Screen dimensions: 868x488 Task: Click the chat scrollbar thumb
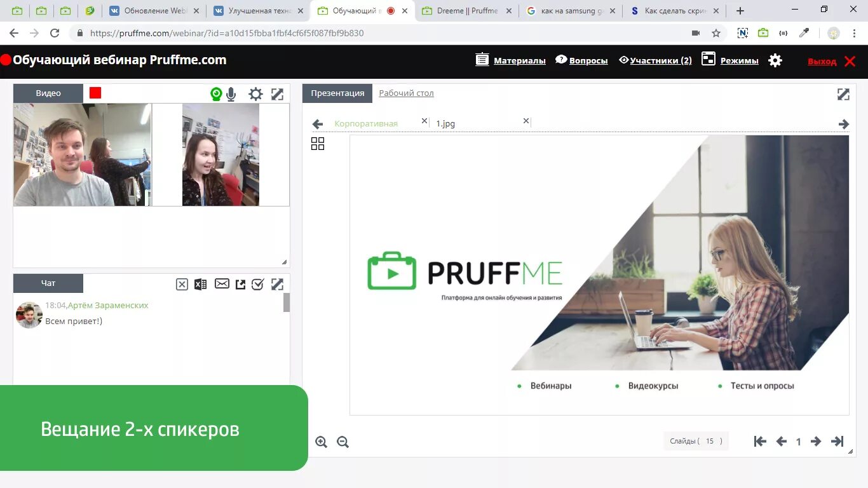(x=287, y=302)
